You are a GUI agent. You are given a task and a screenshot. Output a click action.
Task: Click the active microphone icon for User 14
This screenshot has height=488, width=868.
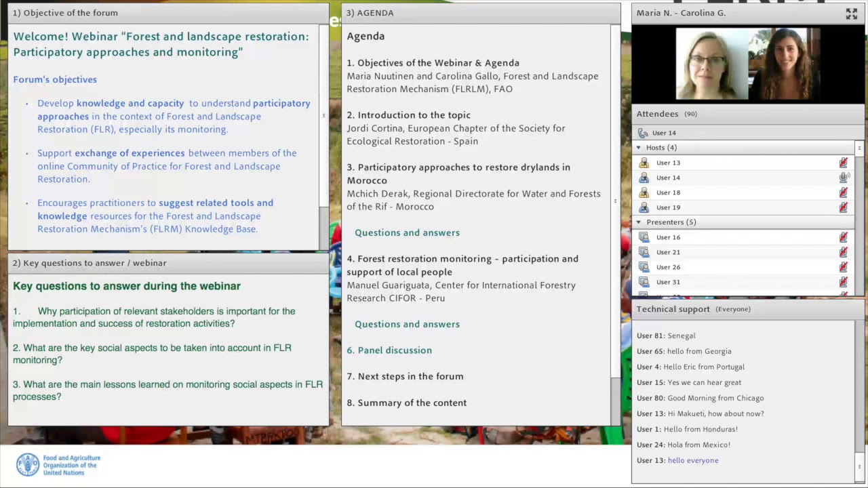(x=844, y=178)
